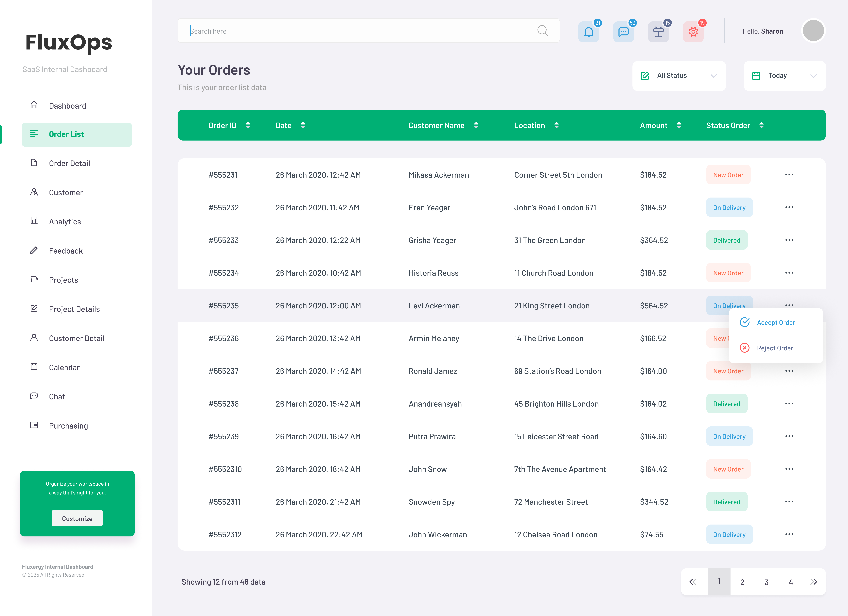Toggle sorting on Customer Name column

pos(476,125)
